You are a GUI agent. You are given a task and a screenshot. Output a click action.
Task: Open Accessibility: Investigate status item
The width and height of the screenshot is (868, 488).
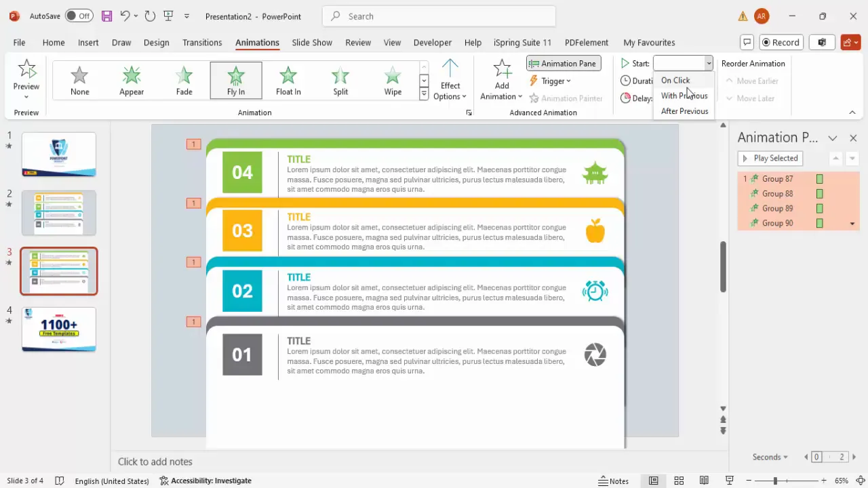pyautogui.click(x=205, y=481)
